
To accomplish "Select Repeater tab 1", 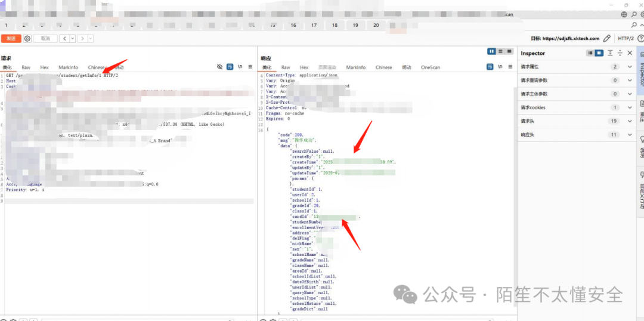I will [6, 25].
